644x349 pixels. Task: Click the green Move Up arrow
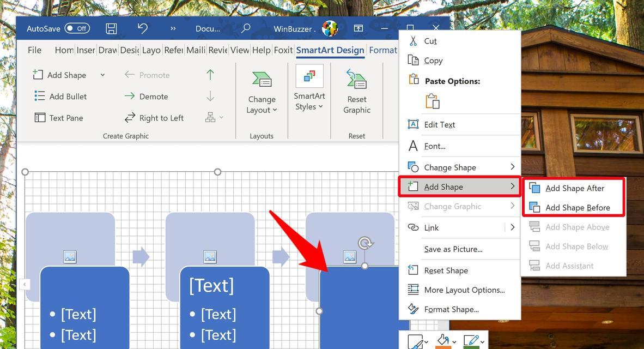[x=210, y=75]
